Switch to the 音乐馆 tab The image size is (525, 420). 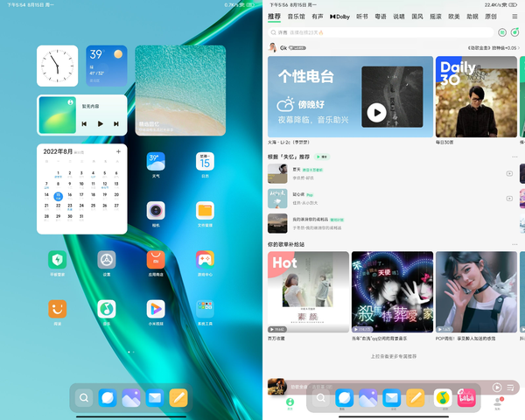[296, 17]
